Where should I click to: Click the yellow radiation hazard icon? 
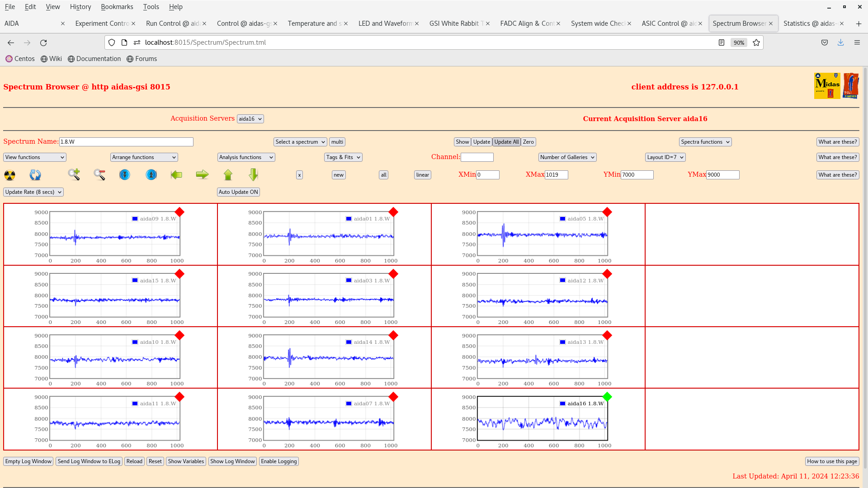(x=9, y=175)
